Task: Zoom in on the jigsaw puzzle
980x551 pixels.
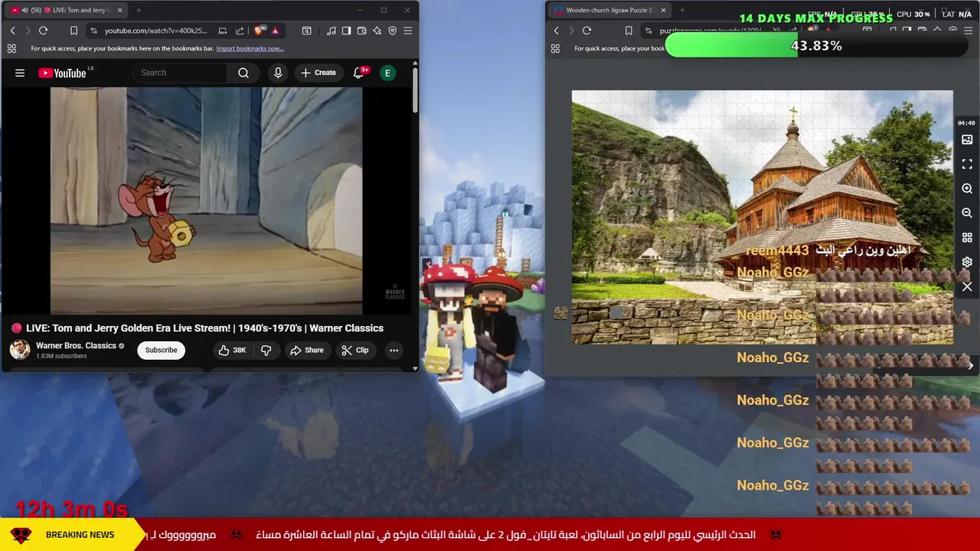Action: pos(967,188)
